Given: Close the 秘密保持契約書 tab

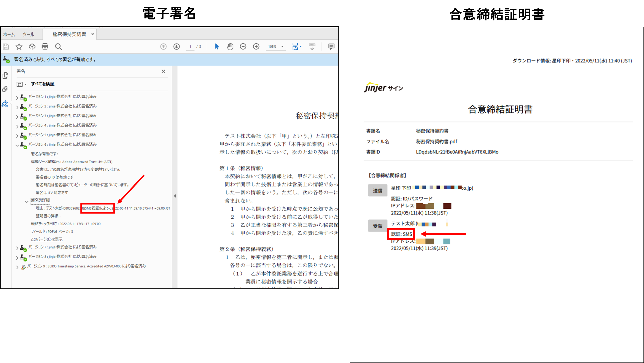Looking at the screenshot, I should [x=93, y=34].
